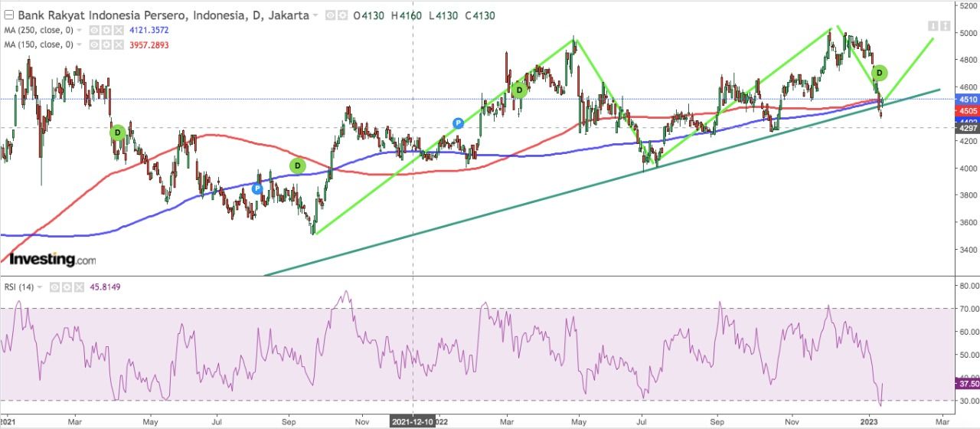Hide the RSI indicator with its eye icon

coord(54,287)
